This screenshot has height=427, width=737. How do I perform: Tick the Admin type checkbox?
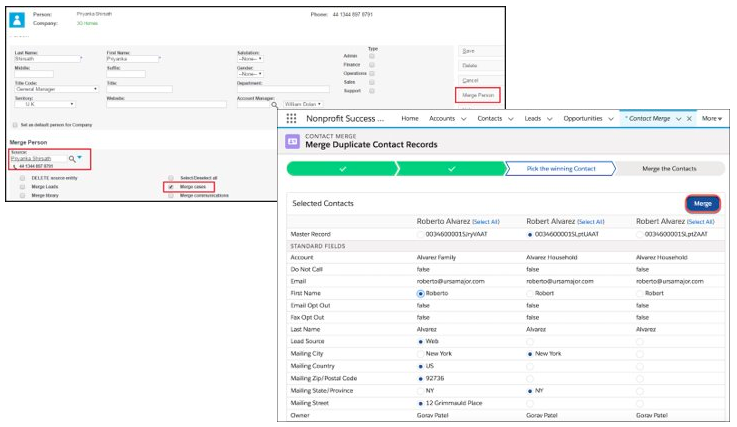(372, 56)
